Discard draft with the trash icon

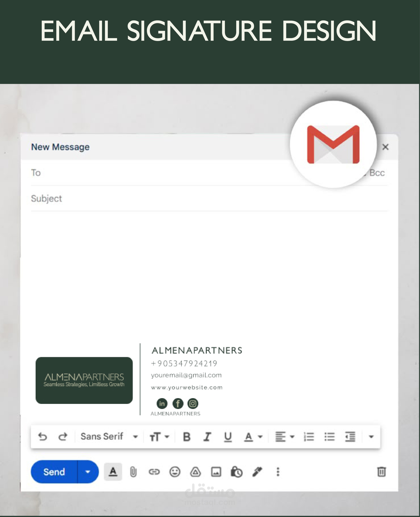click(381, 472)
